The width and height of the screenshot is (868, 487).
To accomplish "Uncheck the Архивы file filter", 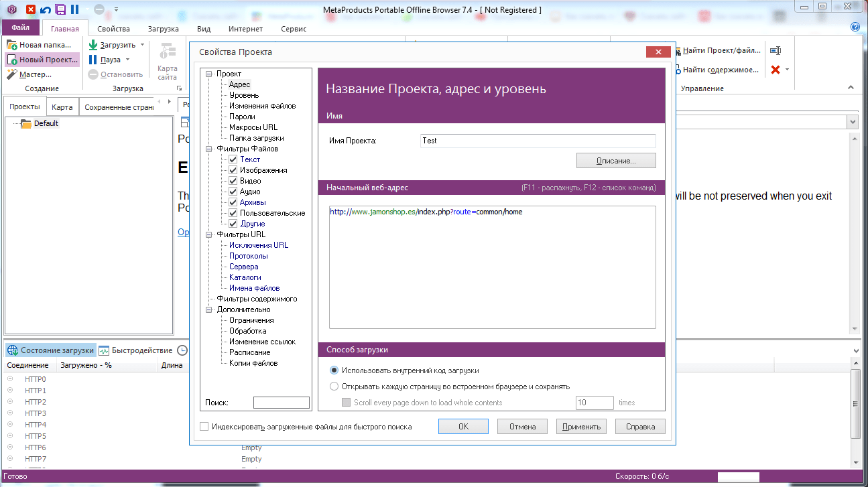I will pyautogui.click(x=233, y=202).
